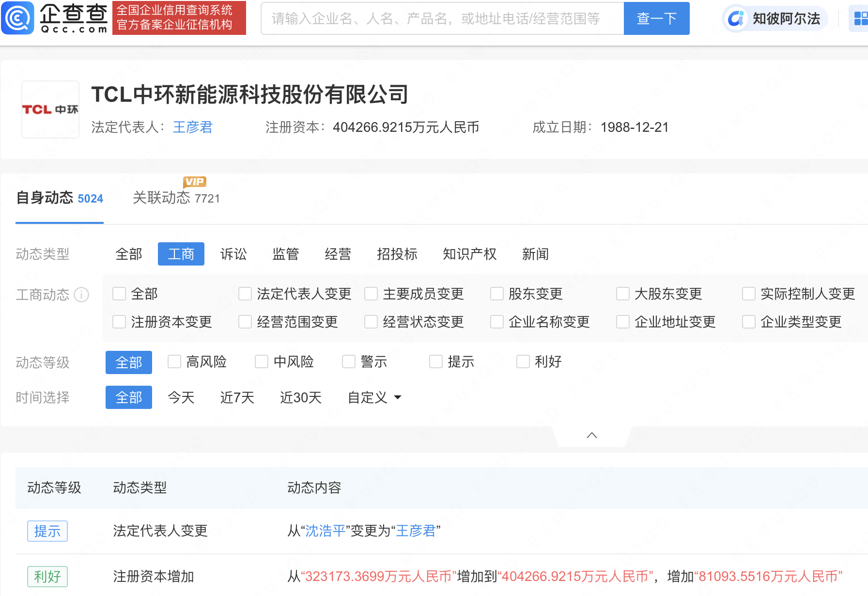Collapse the filter panel with the up chevron
This screenshot has width=868, height=596.
591,435
